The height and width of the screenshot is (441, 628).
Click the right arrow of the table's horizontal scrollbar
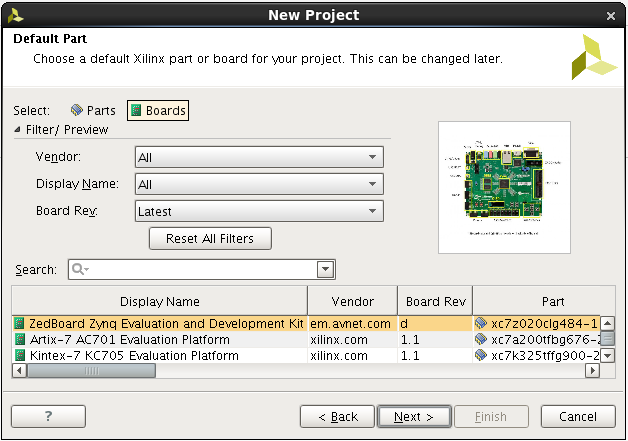pyautogui.click(x=592, y=371)
